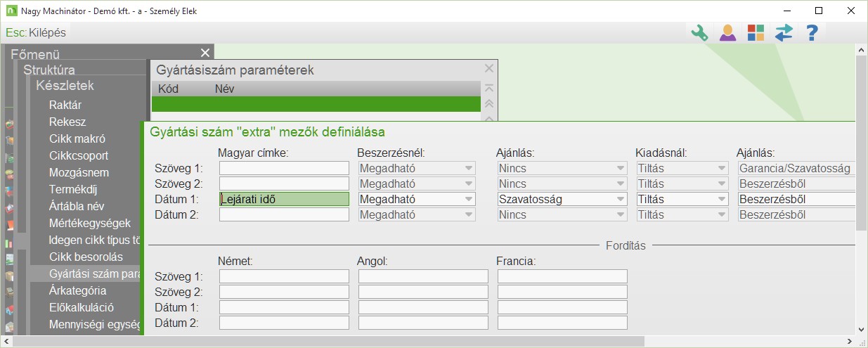This screenshot has width=868, height=348.
Task: Open the wrench settings tool
Action: coord(699,32)
